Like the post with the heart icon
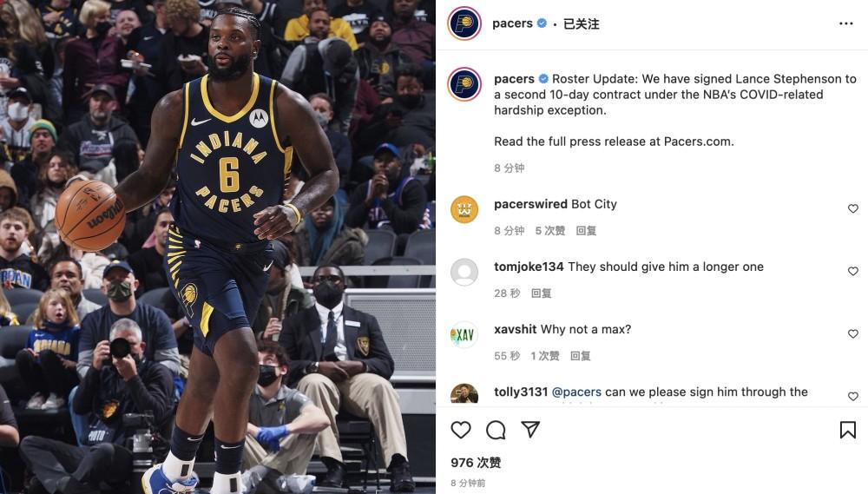 (x=461, y=430)
